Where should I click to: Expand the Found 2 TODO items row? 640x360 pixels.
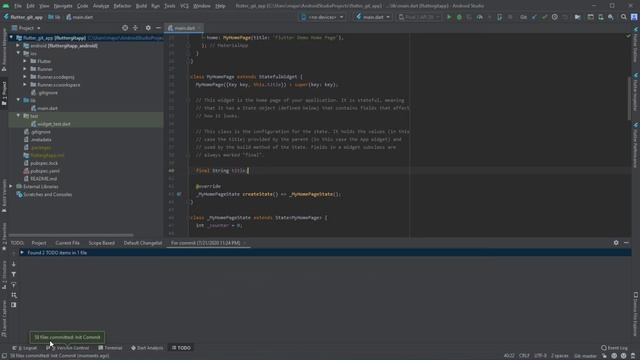coord(22,253)
